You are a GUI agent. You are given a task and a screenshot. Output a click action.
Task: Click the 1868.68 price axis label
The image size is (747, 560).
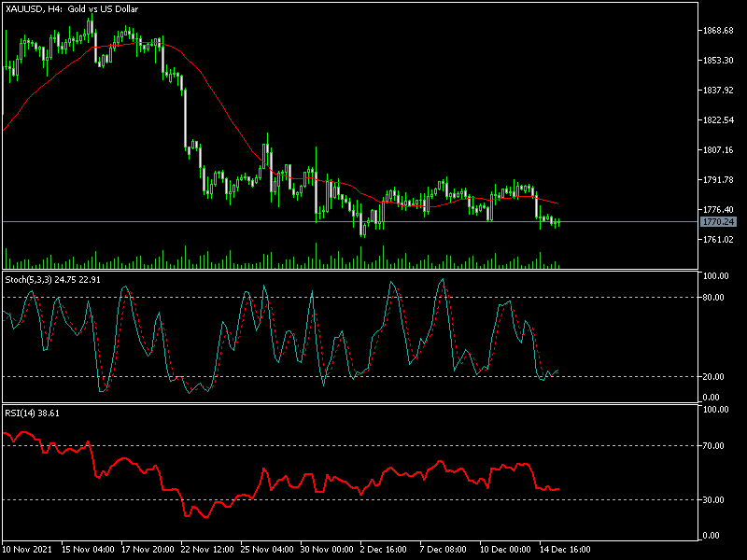tap(718, 31)
